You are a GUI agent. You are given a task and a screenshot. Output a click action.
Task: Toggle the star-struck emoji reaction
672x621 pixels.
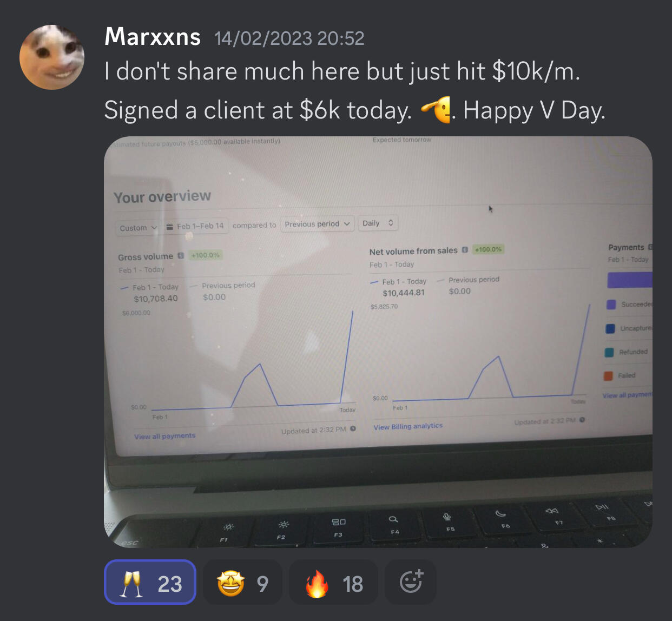pyautogui.click(x=242, y=582)
